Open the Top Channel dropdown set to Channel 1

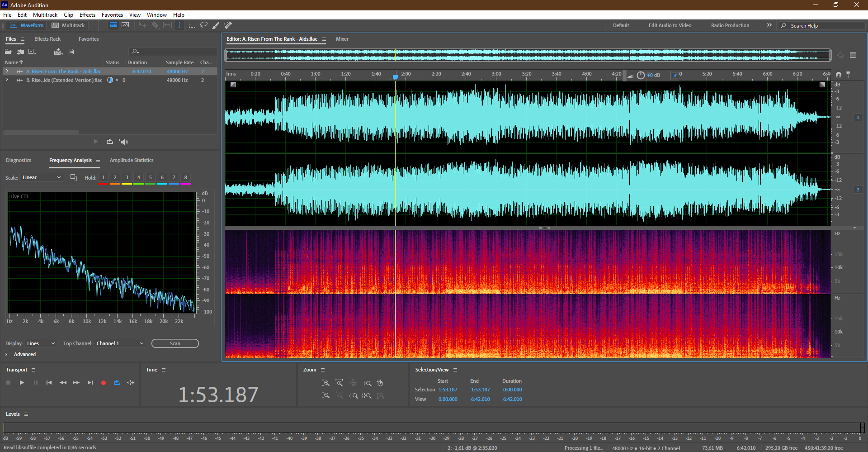[120, 343]
